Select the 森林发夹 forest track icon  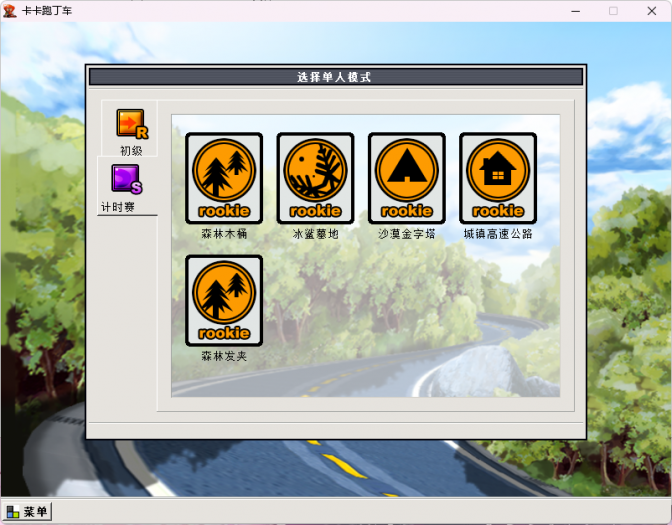click(x=223, y=299)
